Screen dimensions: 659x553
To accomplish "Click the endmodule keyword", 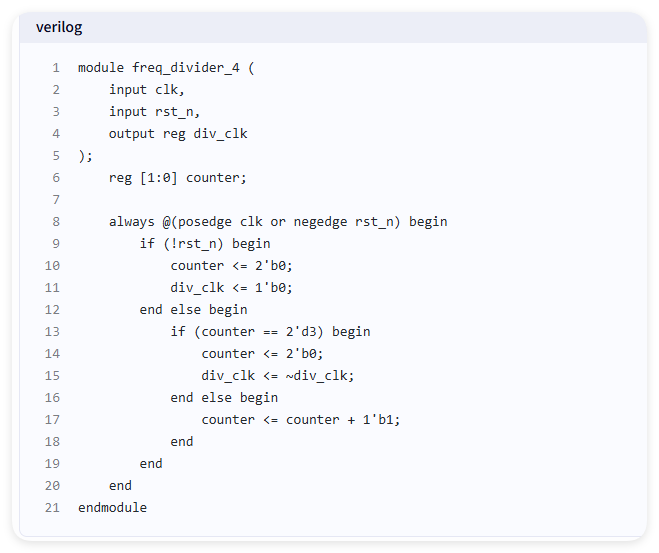I will (113, 508).
